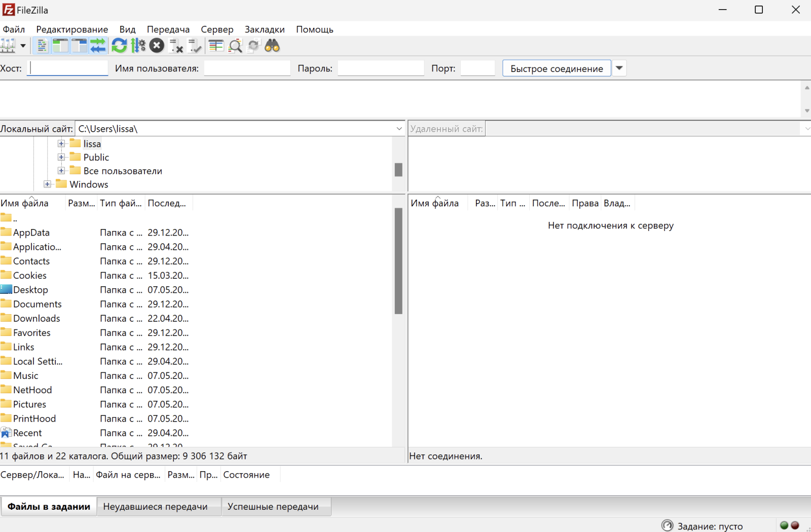The image size is (811, 532).
Task: Focus the Порт input field
Action: 477,68
